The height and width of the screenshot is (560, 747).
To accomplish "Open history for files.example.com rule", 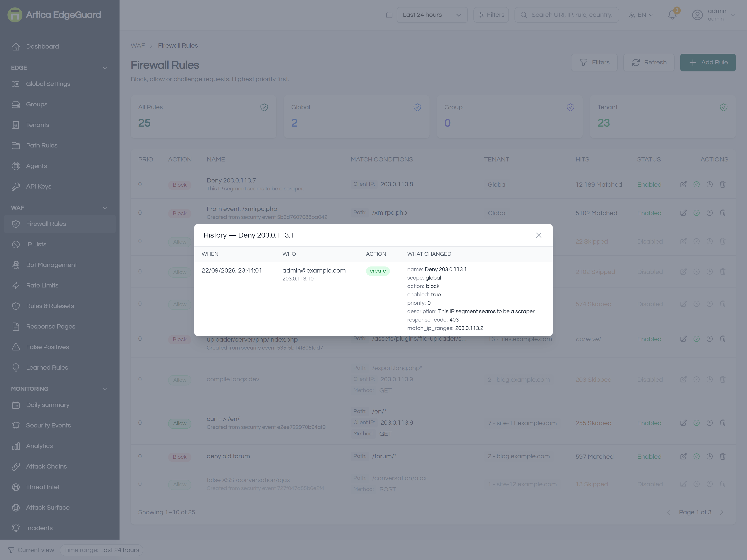I will click(x=709, y=339).
